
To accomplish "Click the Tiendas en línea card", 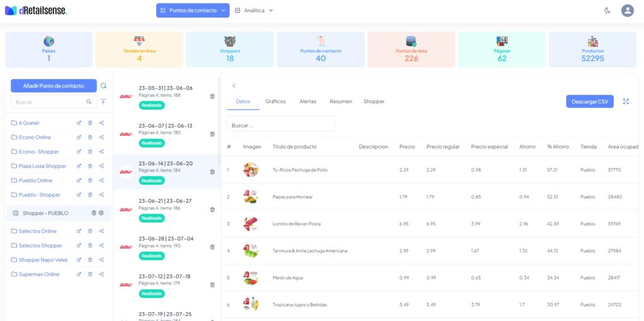I will click(139, 50).
